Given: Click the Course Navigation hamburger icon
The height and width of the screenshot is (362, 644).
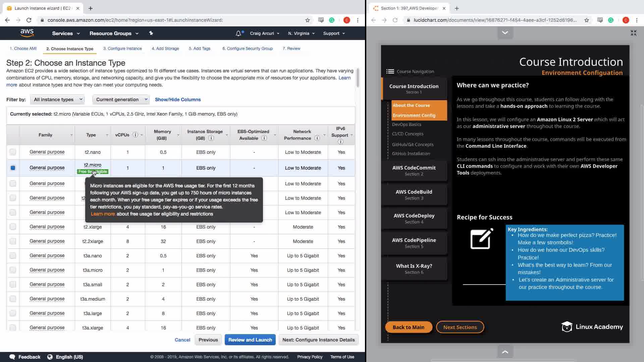Looking at the screenshot, I should pyautogui.click(x=390, y=71).
